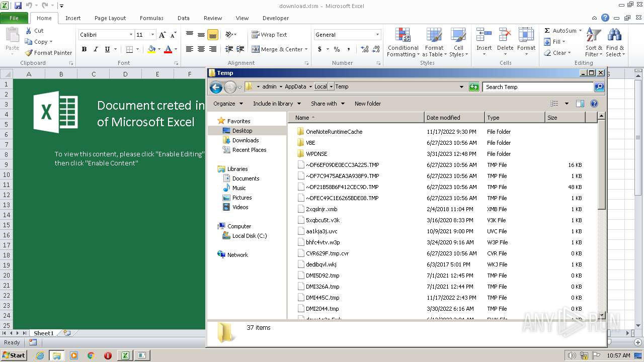Toggle top align button in ribbon
The height and width of the screenshot is (362, 644).
point(190,35)
